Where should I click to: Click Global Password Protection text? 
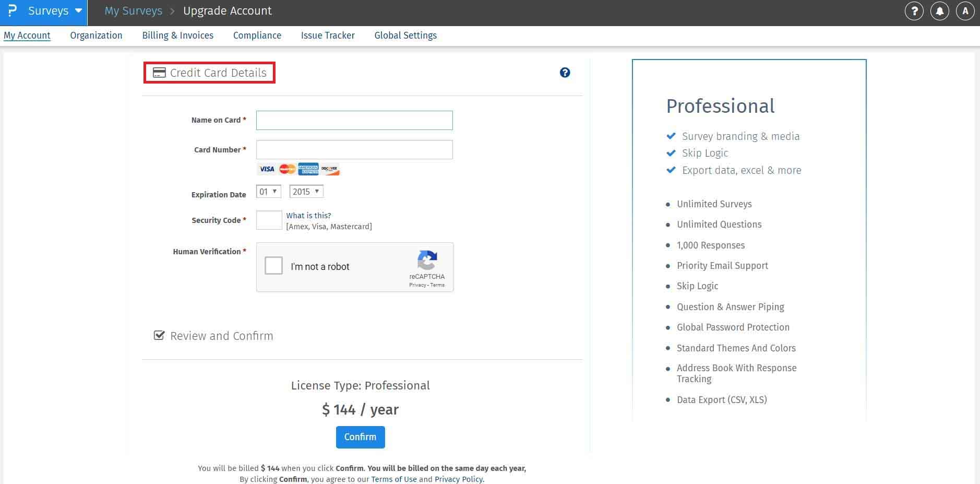(x=733, y=327)
